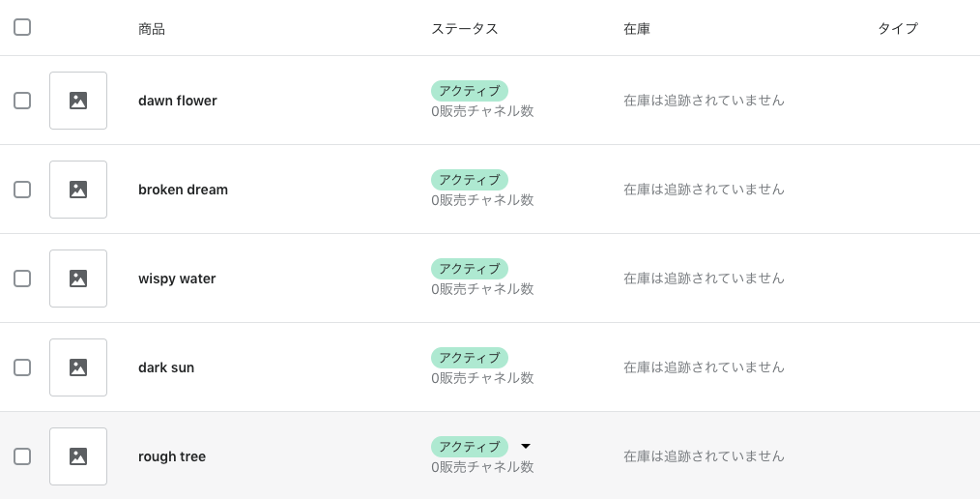Image resolution: width=980 pixels, height=499 pixels.
Task: Open the dawn flower product
Action: [177, 101]
